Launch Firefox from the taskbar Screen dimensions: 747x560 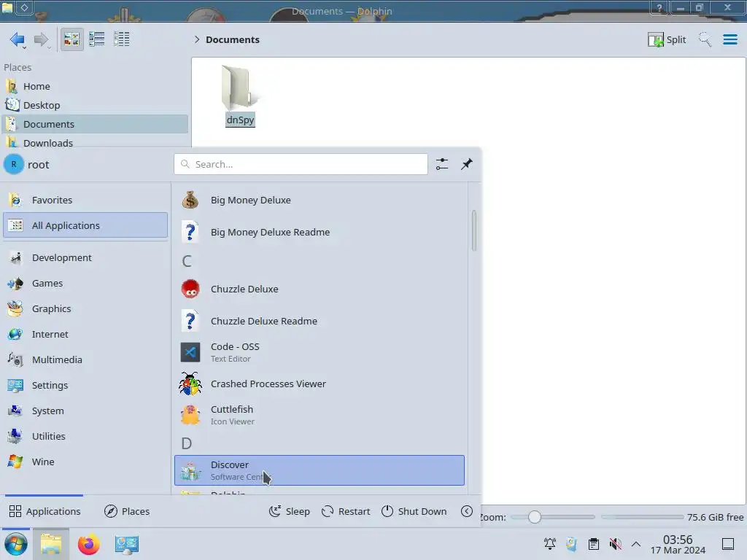(x=88, y=544)
